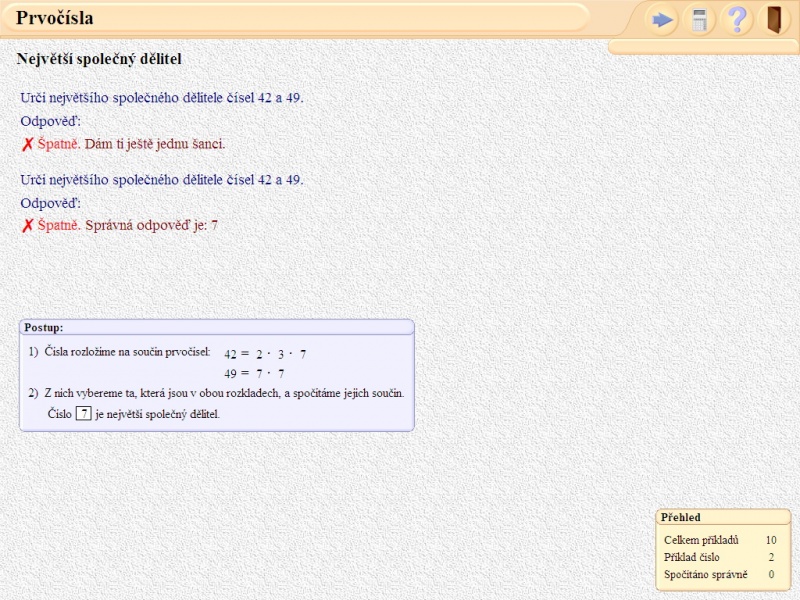Image resolution: width=800 pixels, height=600 pixels.
Task: Click the 'Postup:' panel header
Action: pyautogui.click(x=217, y=328)
